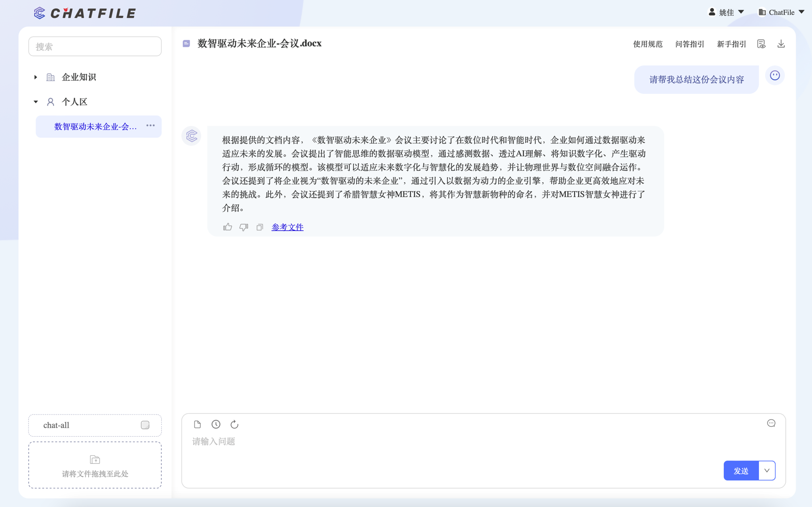Open chat history clock icon
The image size is (812, 507).
pos(216,424)
